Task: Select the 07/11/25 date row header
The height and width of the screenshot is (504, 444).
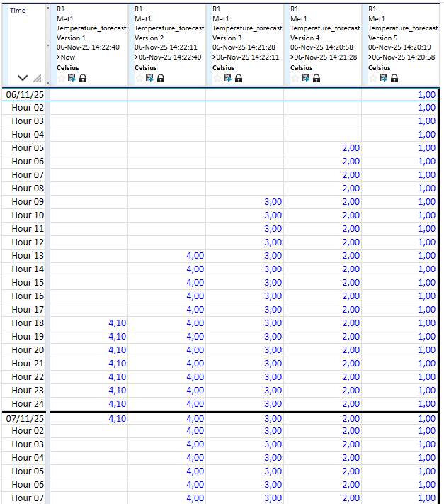Action: (25, 418)
